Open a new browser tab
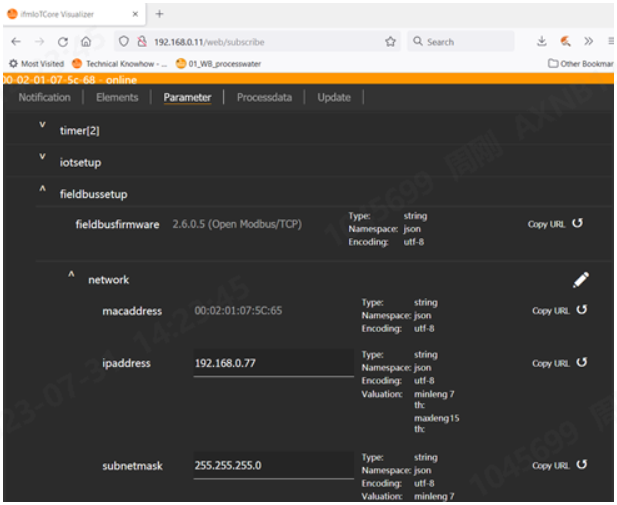Image resolution: width=617 pixels, height=505 pixels. (159, 14)
